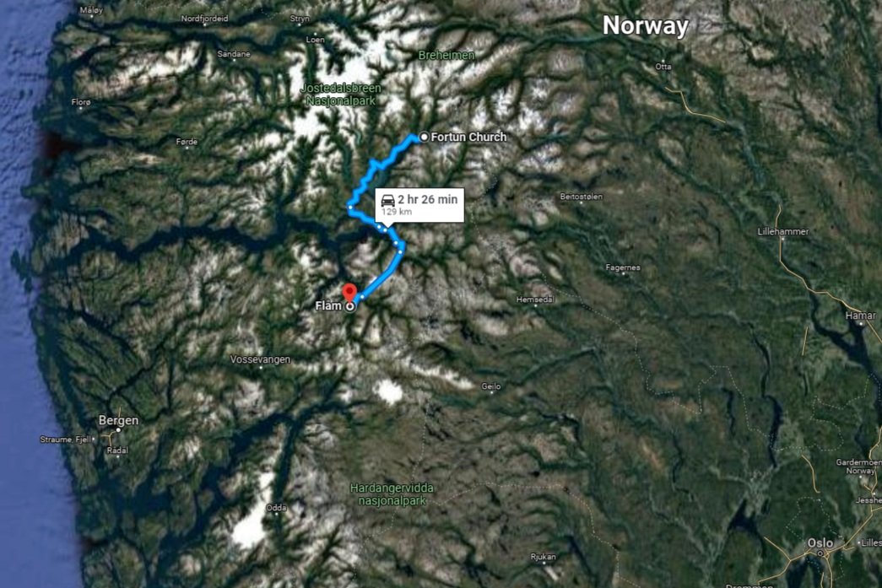Click the Norway country label
Viewport: 882px width, 588px height.
coord(645,26)
